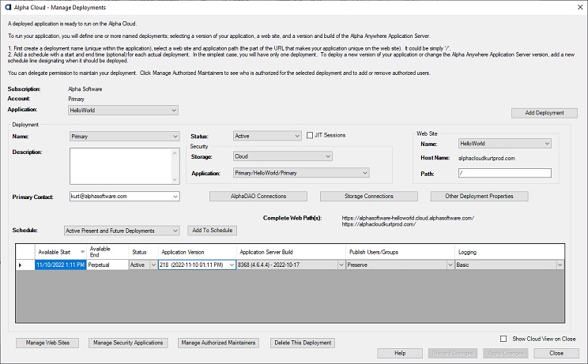This screenshot has height=364, width=588.
Task: Sort by the Available Start column header
Action: point(61,252)
